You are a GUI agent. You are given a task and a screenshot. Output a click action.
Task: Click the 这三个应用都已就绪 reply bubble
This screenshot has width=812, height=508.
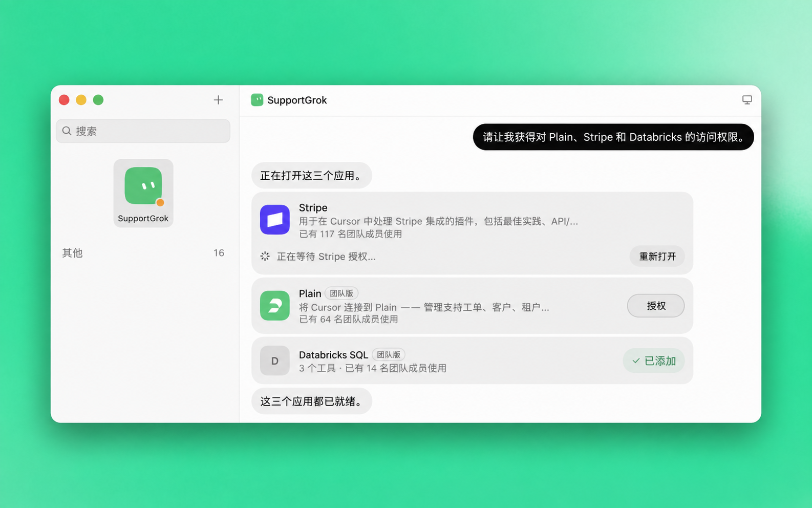coord(312,401)
